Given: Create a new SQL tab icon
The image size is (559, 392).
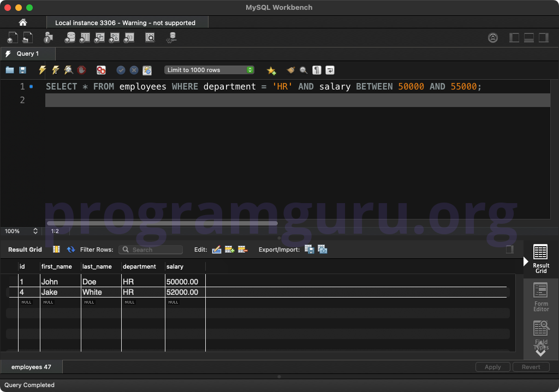Looking at the screenshot, I should (x=12, y=38).
